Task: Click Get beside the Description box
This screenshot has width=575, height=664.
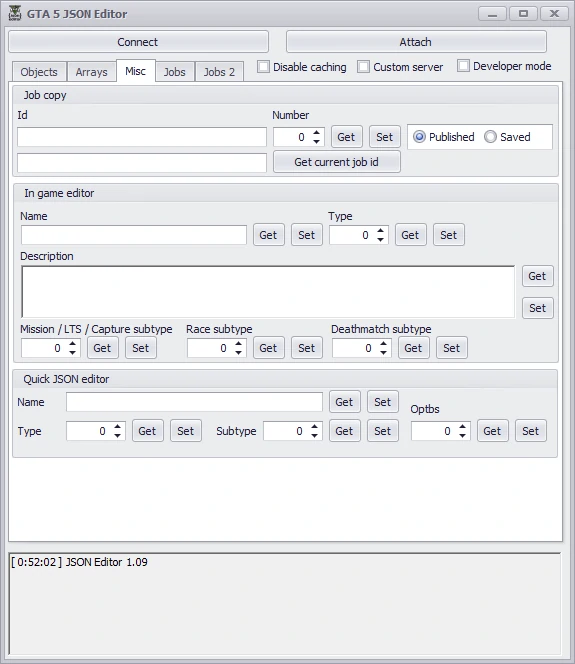Action: pos(537,276)
